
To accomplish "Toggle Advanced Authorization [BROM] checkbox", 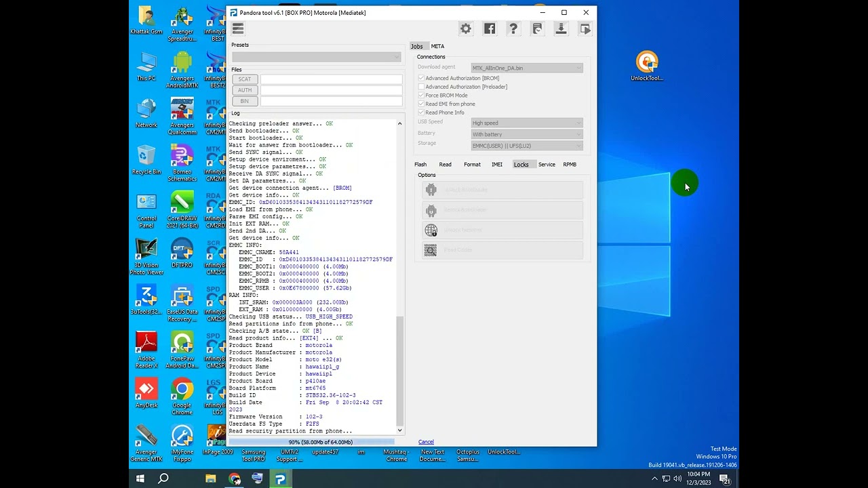I will tap(421, 78).
